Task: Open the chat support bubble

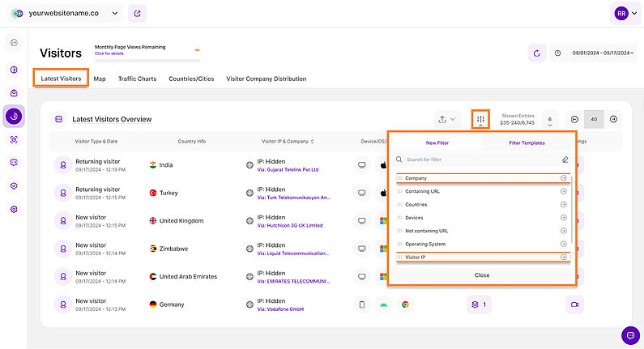Action: pos(629,334)
